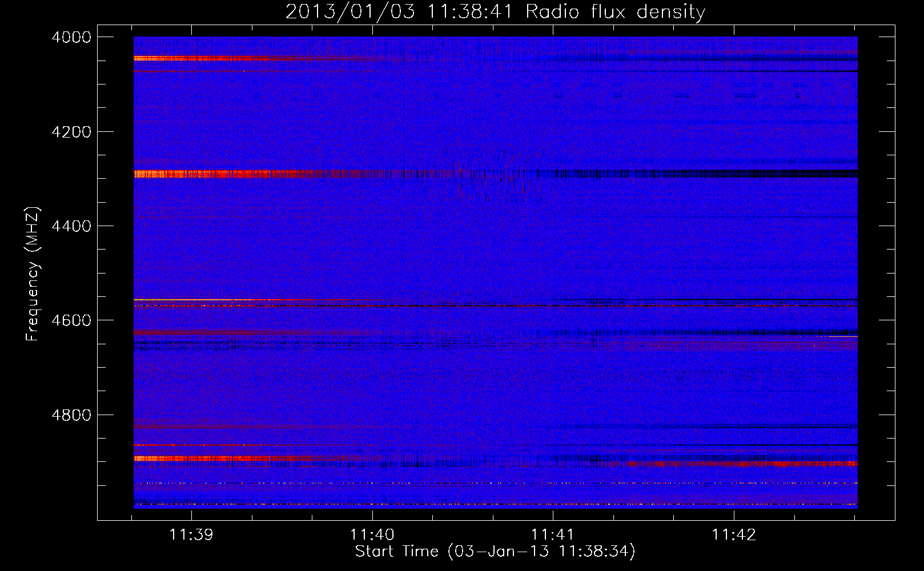The image size is (924, 571).
Task: Click the 4400 frequency tick label
Action: point(71,226)
